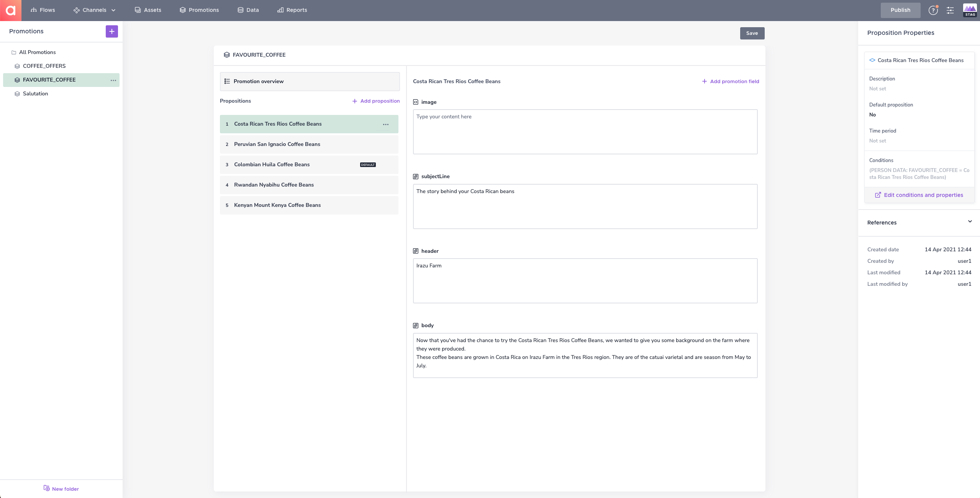Select Costa Rican Tres Rios Coffee Beans proposition
The width and height of the screenshot is (980, 498).
point(309,124)
